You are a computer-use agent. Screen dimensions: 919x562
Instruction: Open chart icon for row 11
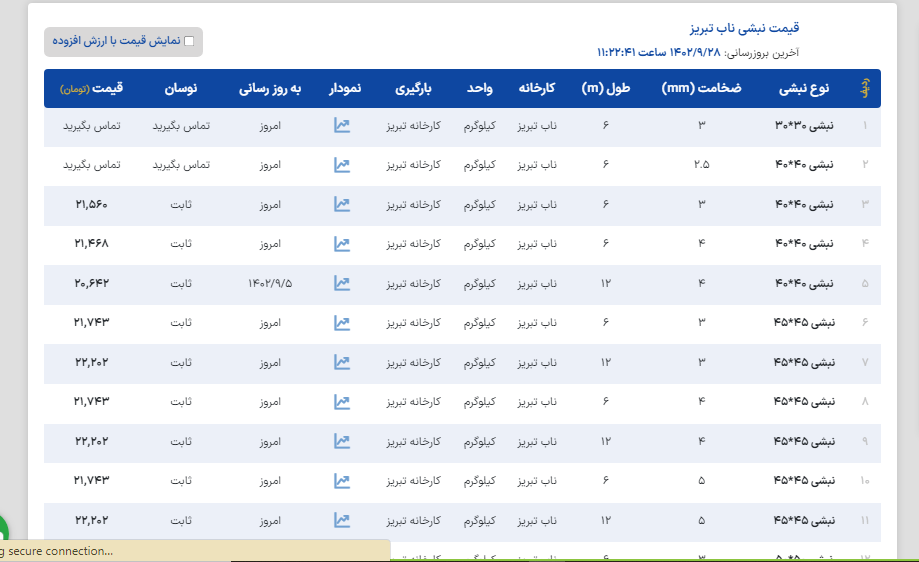click(342, 520)
